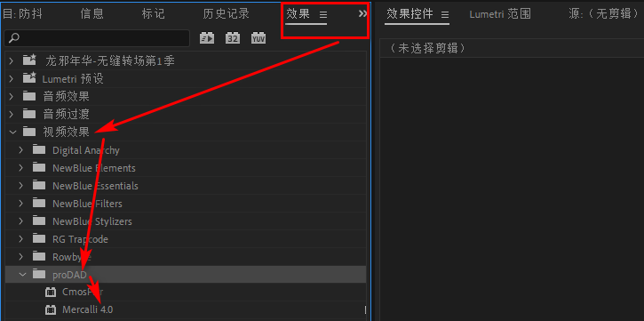The image size is (644, 321).
Task: Click the magnifier icon in the search box
Action: point(13,38)
